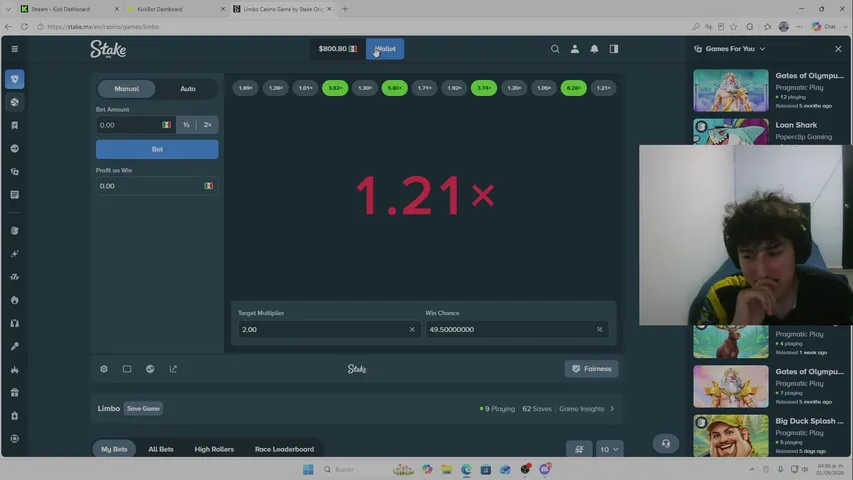Toggle theatre mode rectangle icon
The image size is (853, 480).
coord(127,369)
